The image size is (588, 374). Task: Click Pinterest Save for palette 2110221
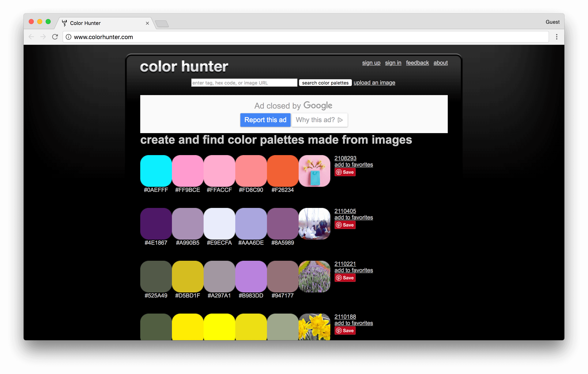pyautogui.click(x=345, y=278)
